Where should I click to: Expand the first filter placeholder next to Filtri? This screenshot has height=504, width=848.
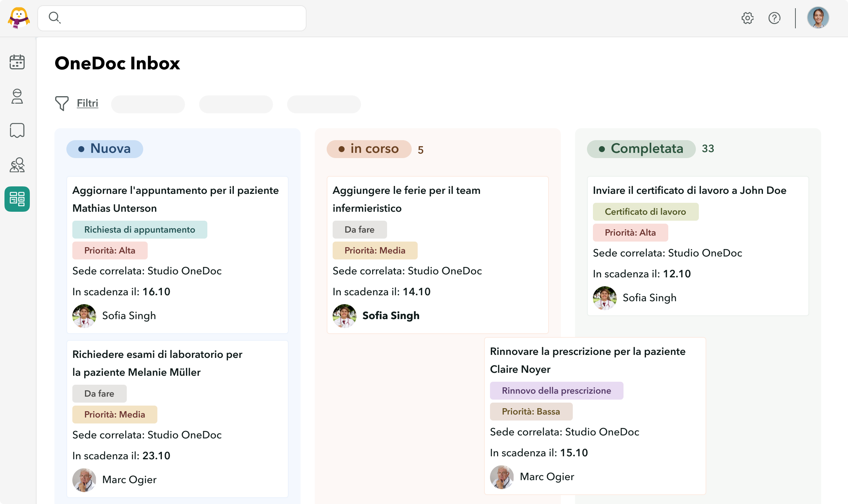148,104
